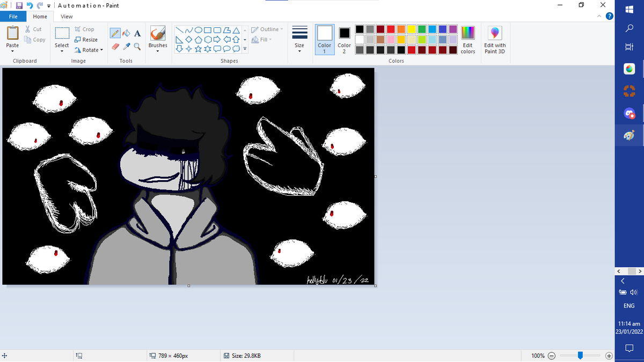The image size is (644, 362).
Task: Select the Text tool
Action: pos(137,33)
